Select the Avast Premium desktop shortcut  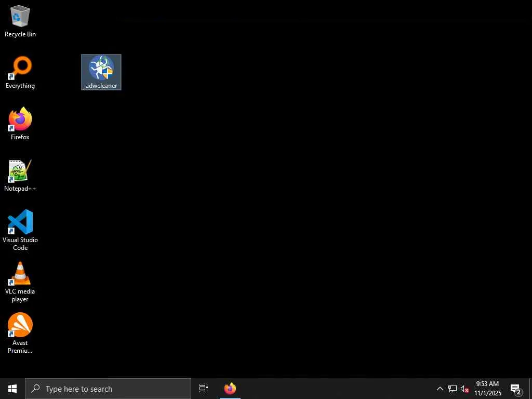(20, 333)
